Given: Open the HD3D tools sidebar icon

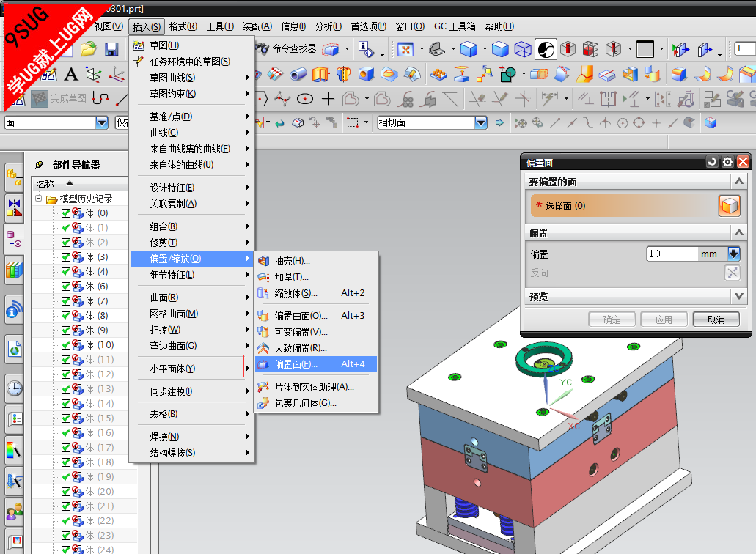Looking at the screenshot, I should click(x=15, y=310).
